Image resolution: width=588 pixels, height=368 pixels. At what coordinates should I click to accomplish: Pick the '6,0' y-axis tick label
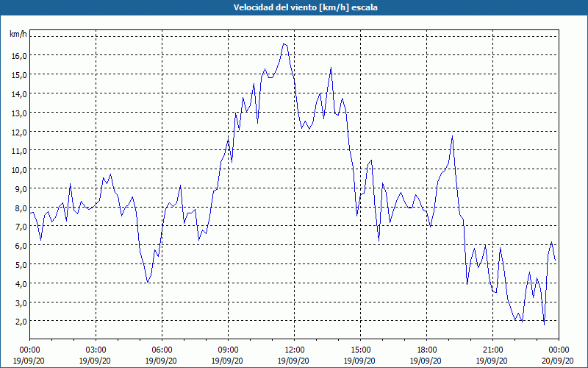coord(21,246)
